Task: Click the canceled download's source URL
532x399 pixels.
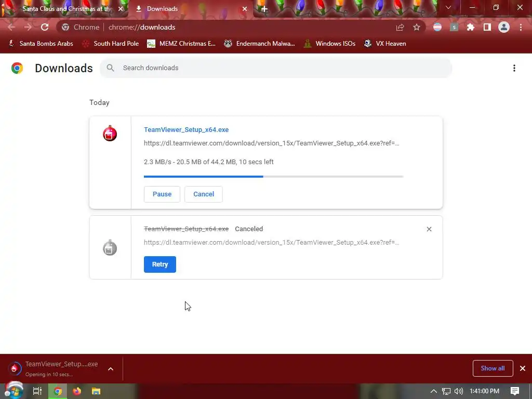Action: pos(271,243)
